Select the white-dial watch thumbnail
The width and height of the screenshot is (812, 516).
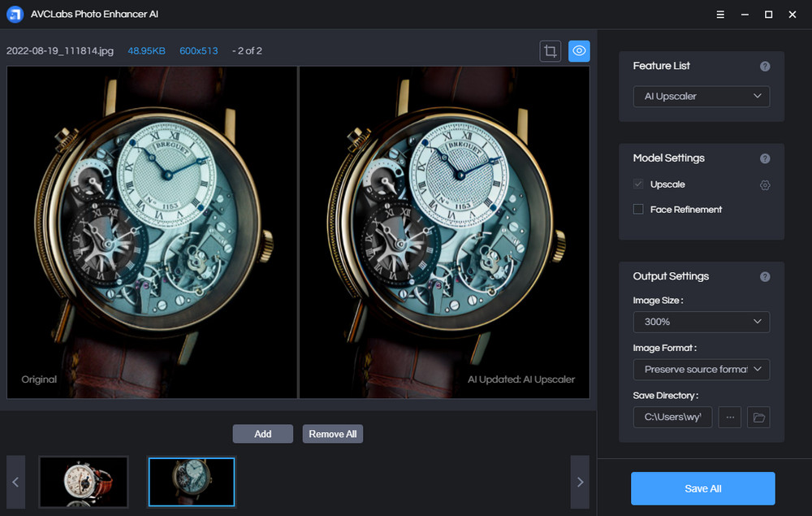coord(84,482)
